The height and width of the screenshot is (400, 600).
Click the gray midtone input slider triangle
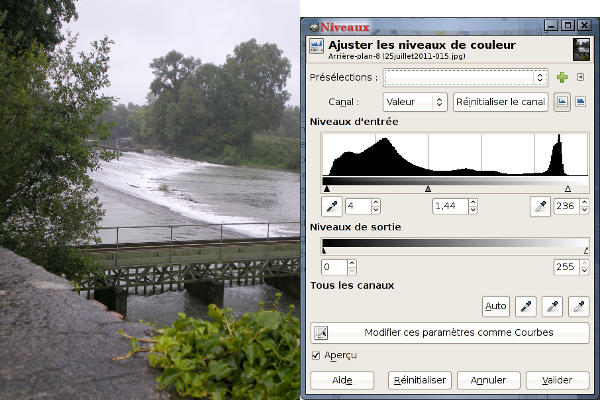pyautogui.click(x=428, y=188)
